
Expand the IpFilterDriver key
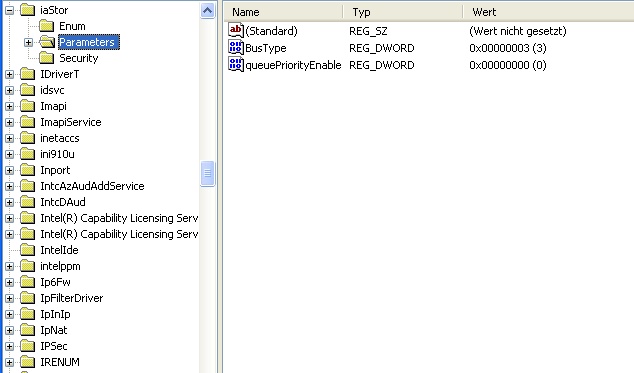[x=9, y=299]
